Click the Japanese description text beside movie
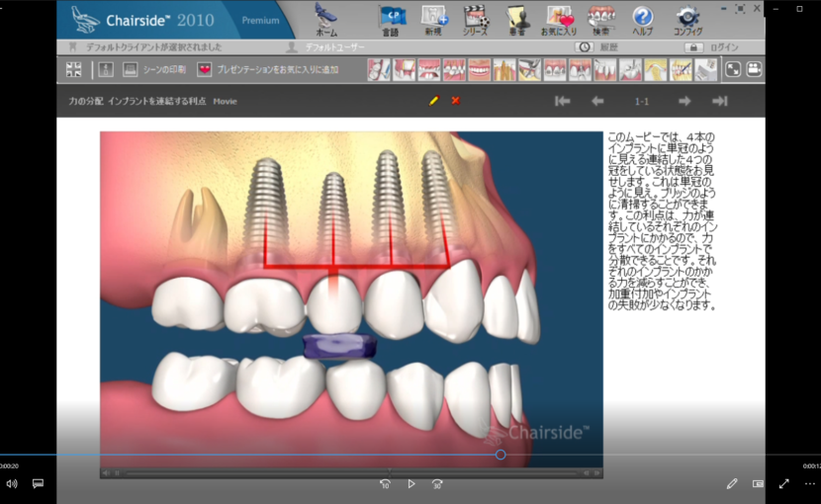The image size is (821, 504). click(663, 221)
